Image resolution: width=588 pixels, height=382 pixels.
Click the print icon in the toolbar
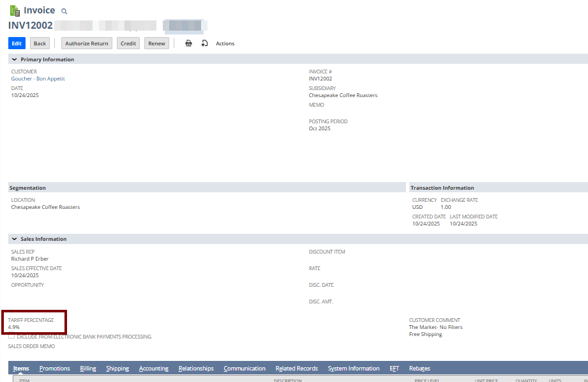coord(188,43)
